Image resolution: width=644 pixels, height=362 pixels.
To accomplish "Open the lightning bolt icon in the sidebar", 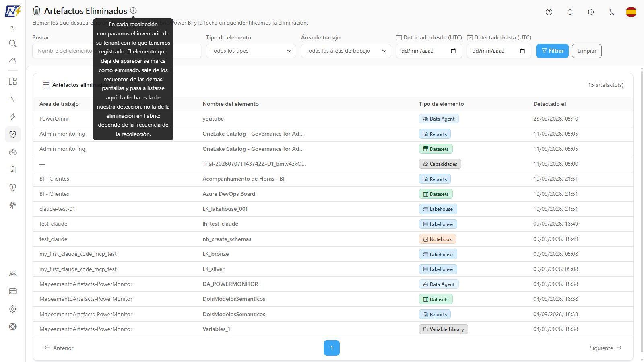I will [x=13, y=117].
